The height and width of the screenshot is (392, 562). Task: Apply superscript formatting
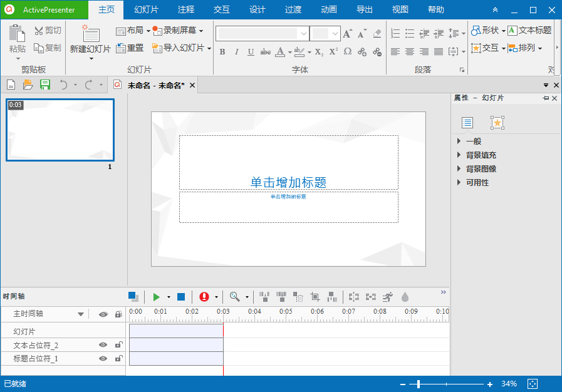click(x=333, y=52)
